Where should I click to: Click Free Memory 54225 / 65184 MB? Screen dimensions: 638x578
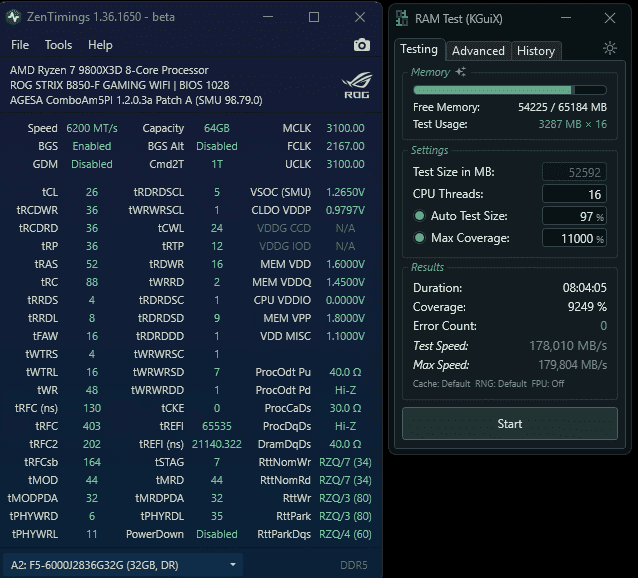pos(562,107)
